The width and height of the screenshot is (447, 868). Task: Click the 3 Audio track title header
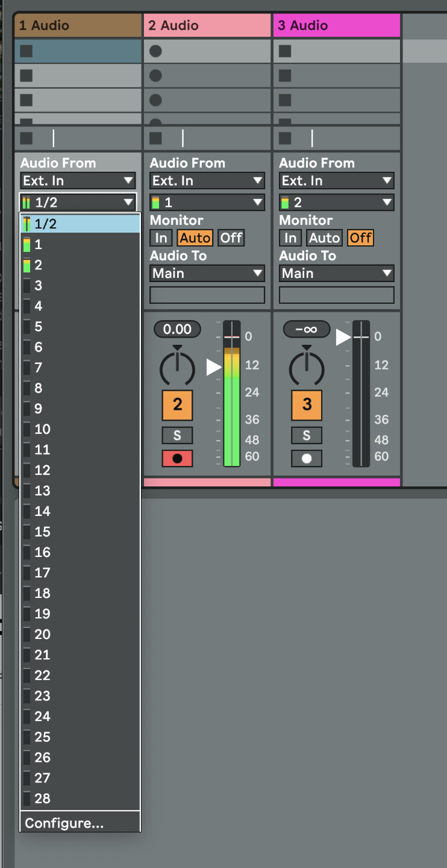click(x=336, y=25)
